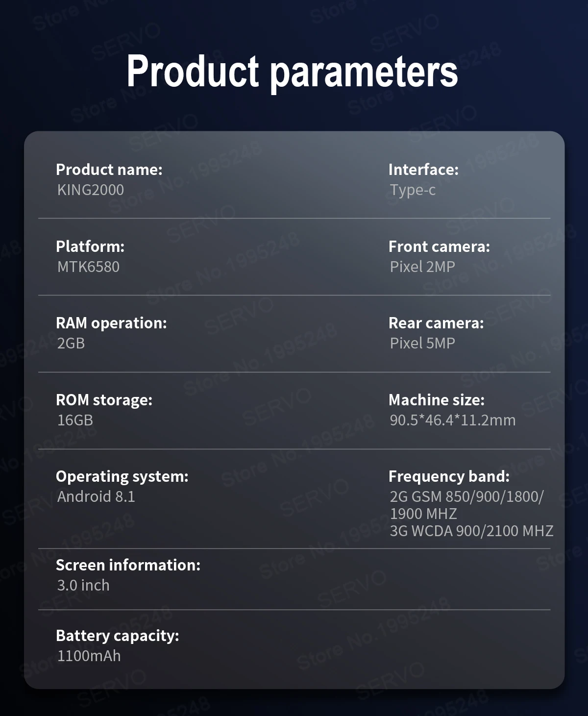
Task: Click the "ROM storage:" label
Action: (104, 400)
